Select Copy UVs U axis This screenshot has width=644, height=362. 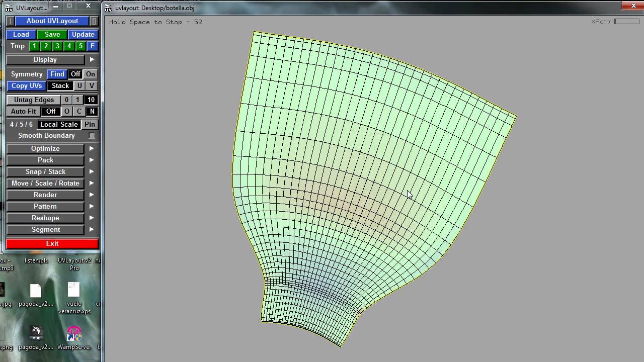point(79,85)
